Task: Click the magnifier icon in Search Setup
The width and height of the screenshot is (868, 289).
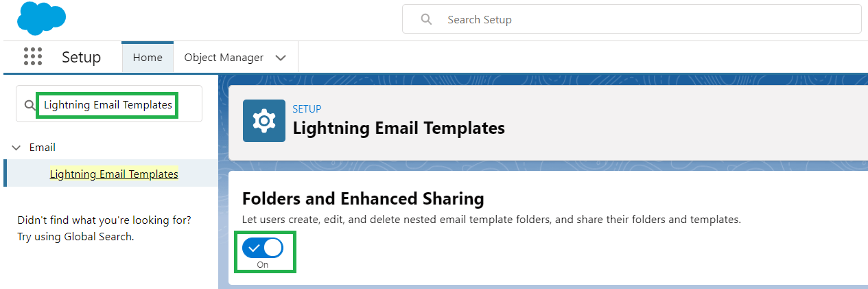Action: click(427, 19)
